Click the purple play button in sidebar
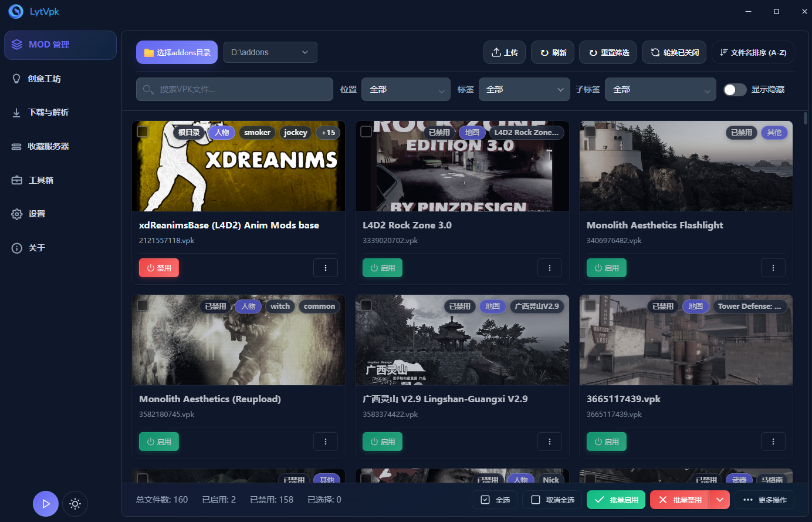Image resolution: width=812 pixels, height=522 pixels. pyautogui.click(x=46, y=504)
